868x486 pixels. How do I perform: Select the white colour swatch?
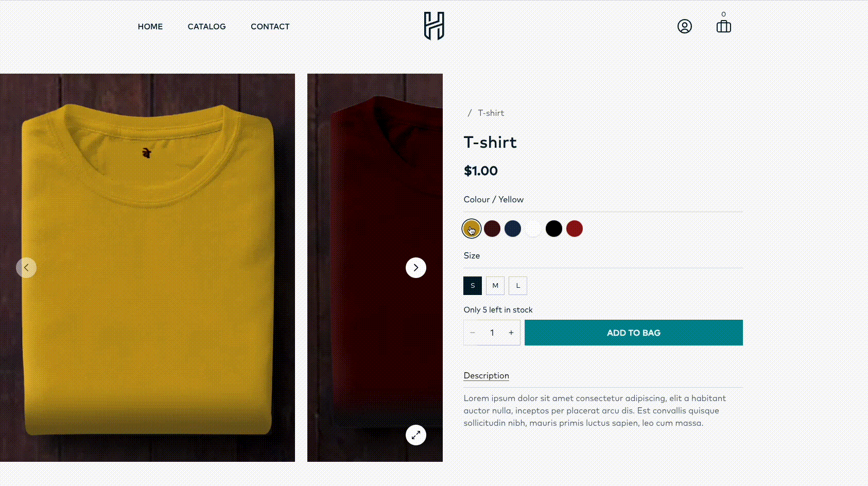tap(533, 229)
